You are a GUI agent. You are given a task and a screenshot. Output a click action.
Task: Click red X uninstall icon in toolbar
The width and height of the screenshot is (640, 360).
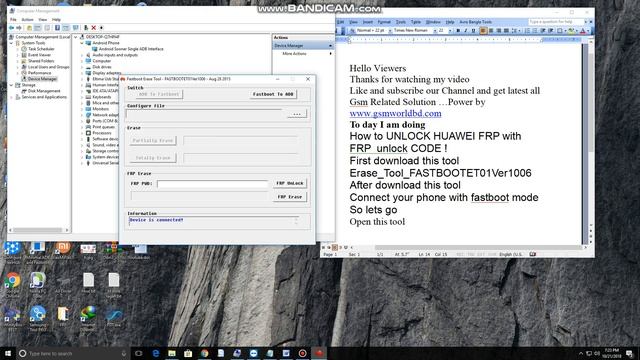(x=93, y=28)
